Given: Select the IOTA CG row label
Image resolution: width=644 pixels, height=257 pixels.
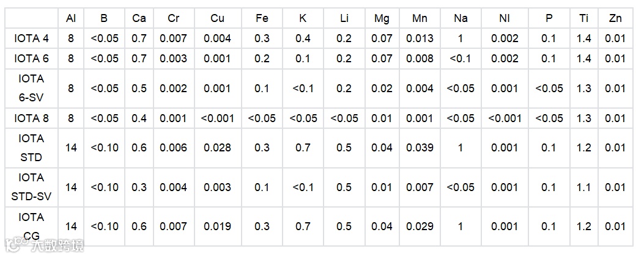Looking at the screenshot, I should coord(31,226).
